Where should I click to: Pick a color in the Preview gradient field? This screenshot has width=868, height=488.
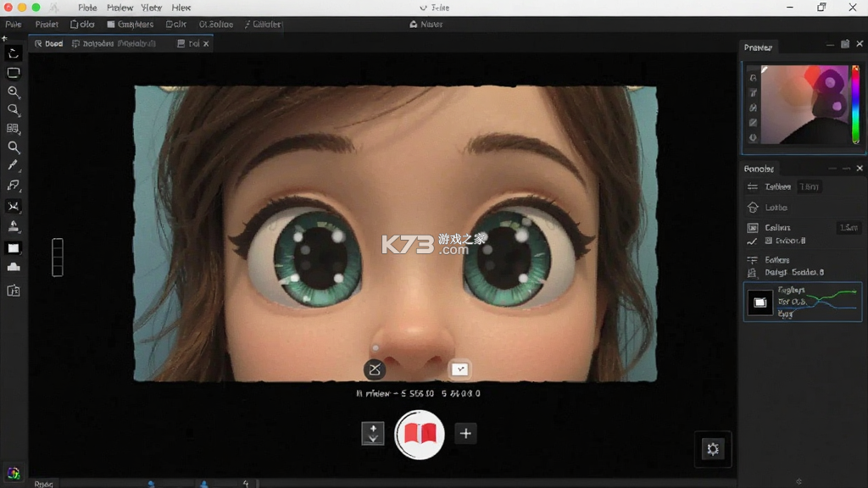pyautogui.click(x=804, y=104)
